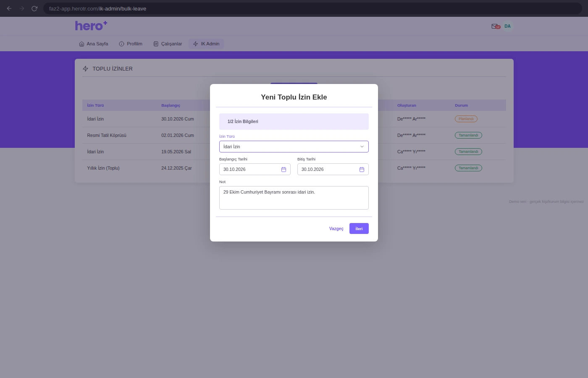Click the 1/2 İzin Bilgileri step label
The image size is (588, 378).
click(x=243, y=121)
